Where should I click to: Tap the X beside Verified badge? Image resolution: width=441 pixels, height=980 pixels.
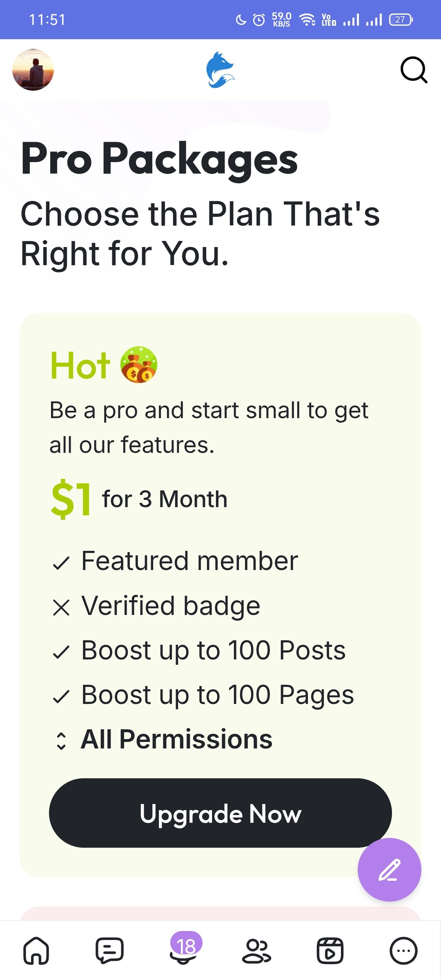pyautogui.click(x=61, y=608)
